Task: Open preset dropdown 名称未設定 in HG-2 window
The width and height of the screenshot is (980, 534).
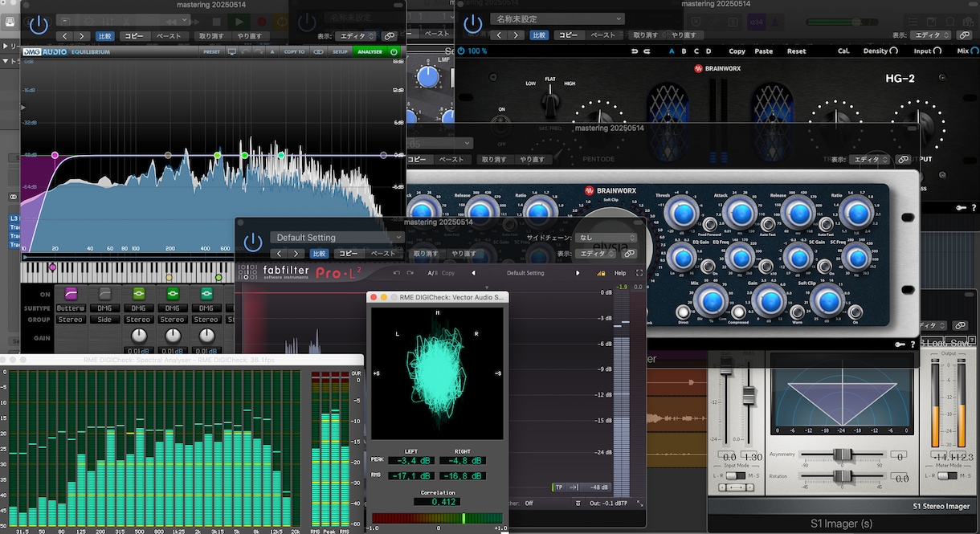Action: (x=556, y=18)
